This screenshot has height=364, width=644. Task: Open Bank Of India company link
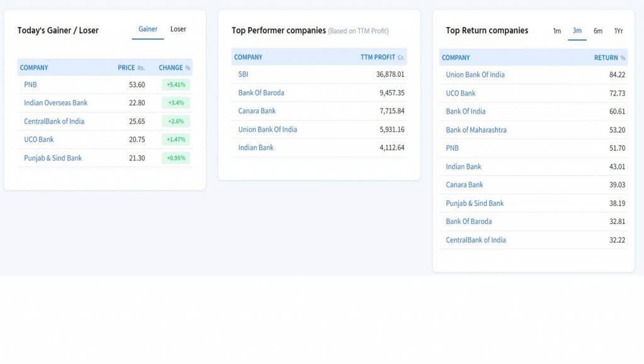(465, 111)
